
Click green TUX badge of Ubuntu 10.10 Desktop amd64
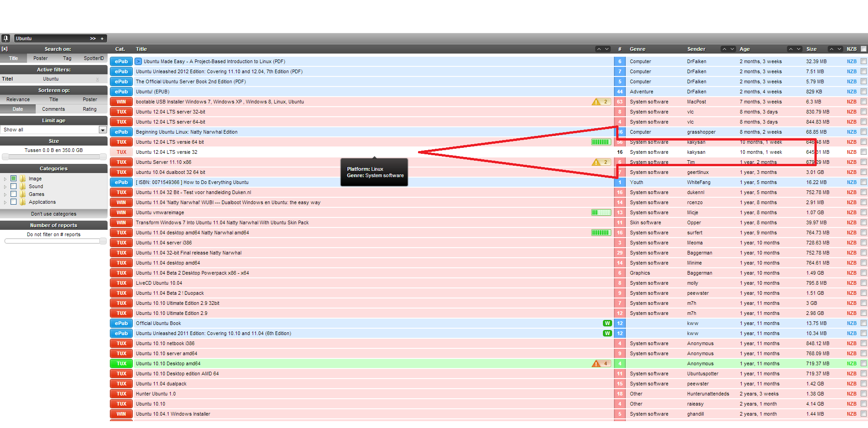(121, 363)
